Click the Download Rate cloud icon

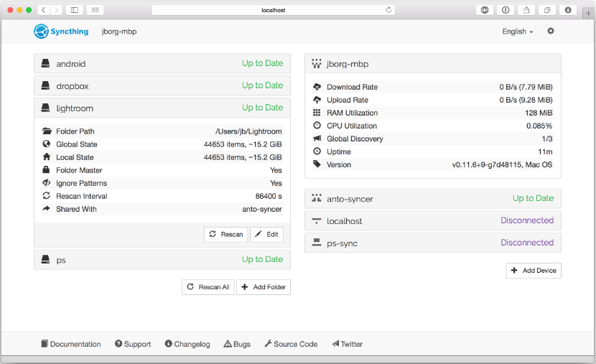point(317,87)
